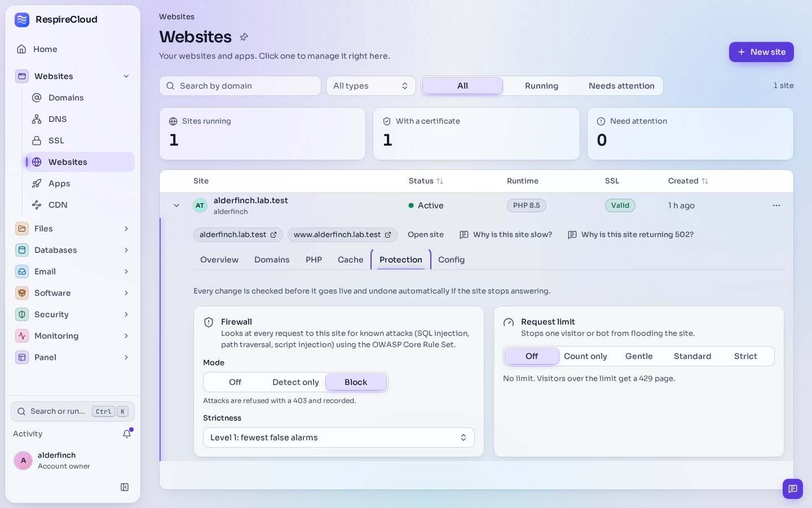Go to Domains in the sidebar
Screen dimensions: 812x508
click(80, 98)
